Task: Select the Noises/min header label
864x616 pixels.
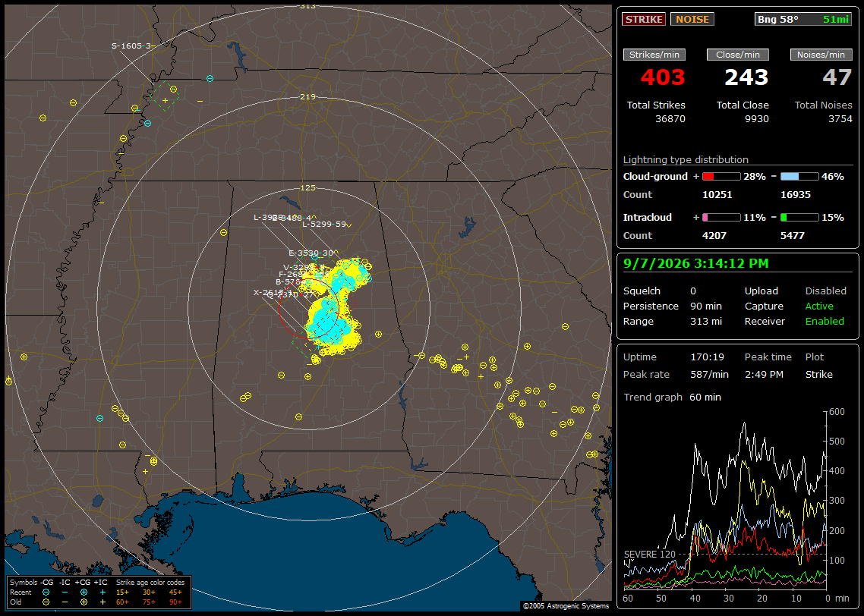Action: [x=821, y=55]
